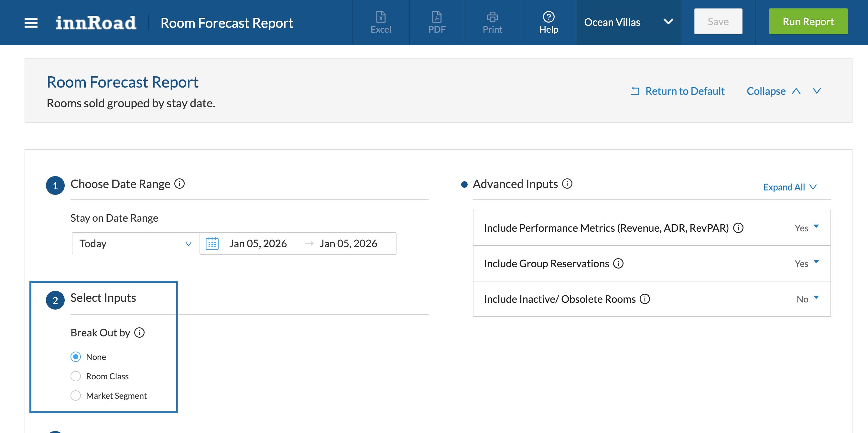Click info icon next to Break Out by
Screen dimensions: 868x433
coord(139,332)
